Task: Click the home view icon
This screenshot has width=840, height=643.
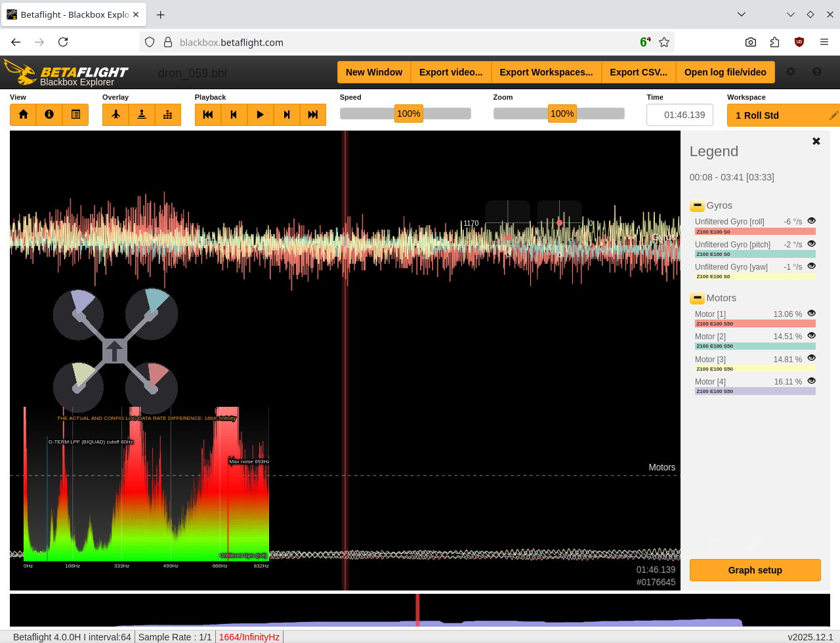Action: [x=23, y=115]
